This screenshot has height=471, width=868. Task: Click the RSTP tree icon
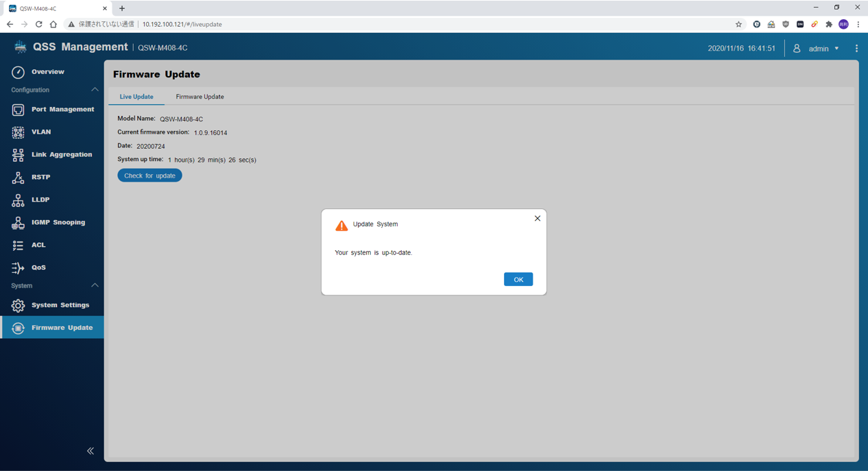click(x=18, y=178)
